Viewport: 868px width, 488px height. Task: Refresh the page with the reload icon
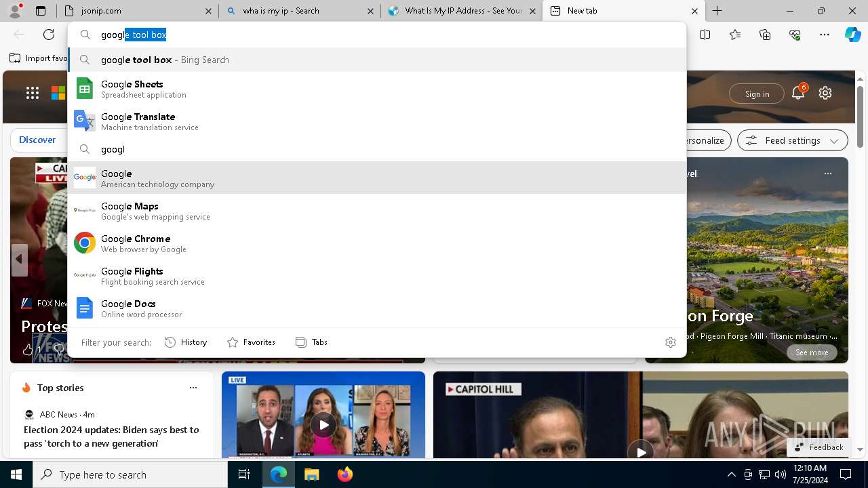(49, 35)
